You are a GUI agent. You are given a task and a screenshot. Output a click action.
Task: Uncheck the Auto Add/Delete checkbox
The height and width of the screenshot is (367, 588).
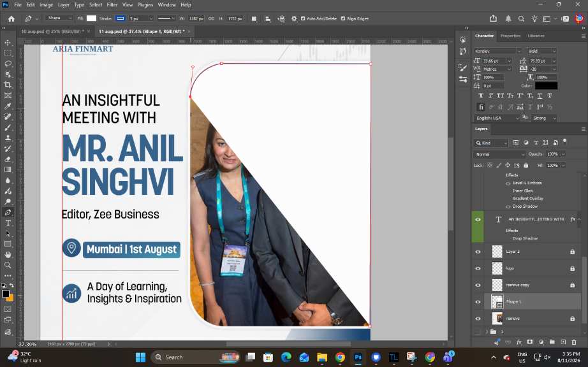pyautogui.click(x=303, y=18)
